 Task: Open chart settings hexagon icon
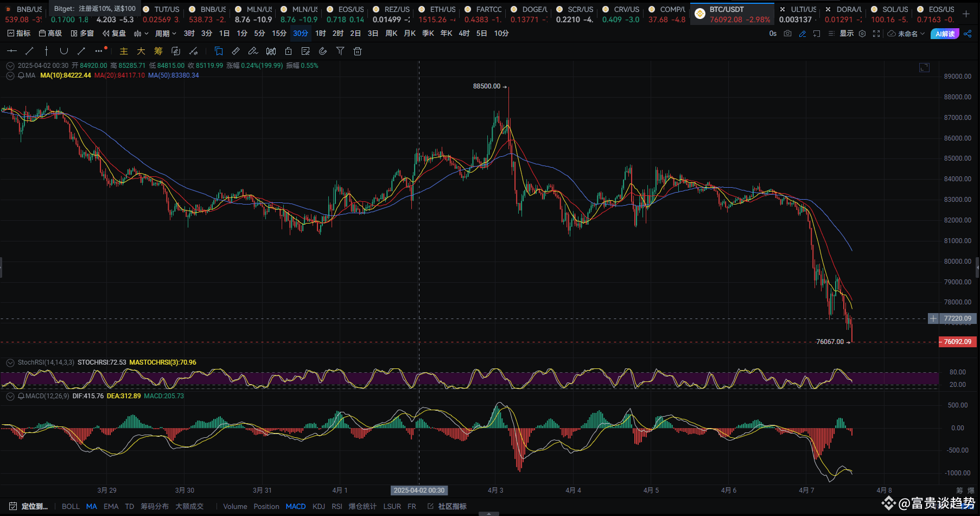point(862,34)
